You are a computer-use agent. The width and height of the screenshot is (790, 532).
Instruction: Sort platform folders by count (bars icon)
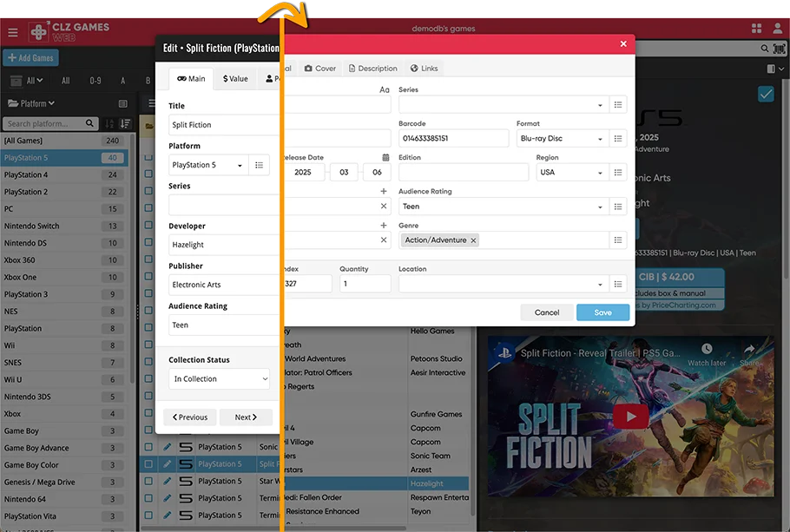pos(126,123)
